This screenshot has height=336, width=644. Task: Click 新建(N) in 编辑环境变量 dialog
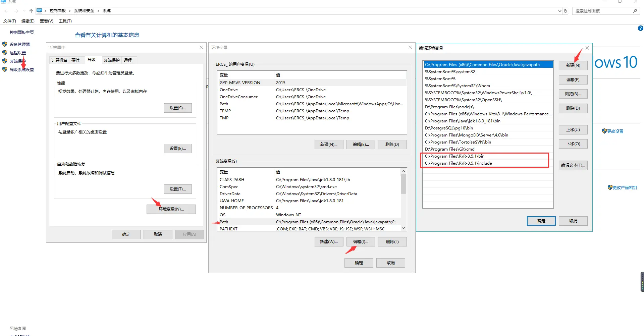pyautogui.click(x=573, y=65)
